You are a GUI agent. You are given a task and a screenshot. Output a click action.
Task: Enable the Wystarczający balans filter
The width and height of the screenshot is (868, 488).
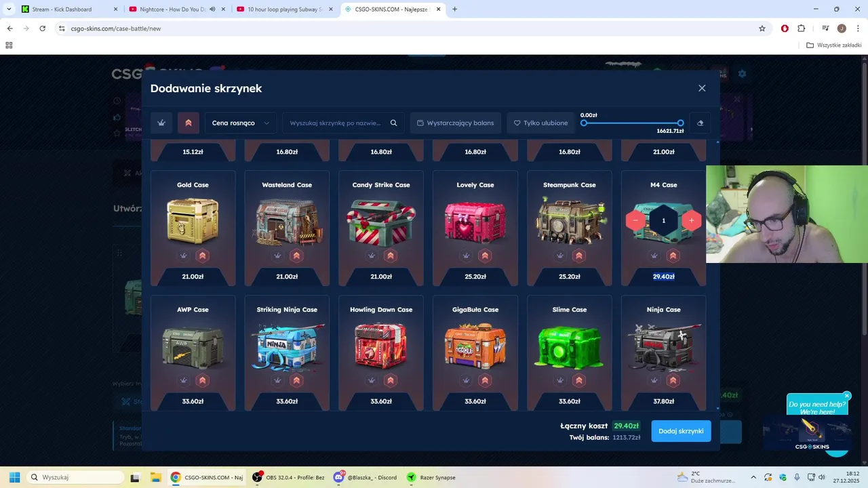click(456, 123)
